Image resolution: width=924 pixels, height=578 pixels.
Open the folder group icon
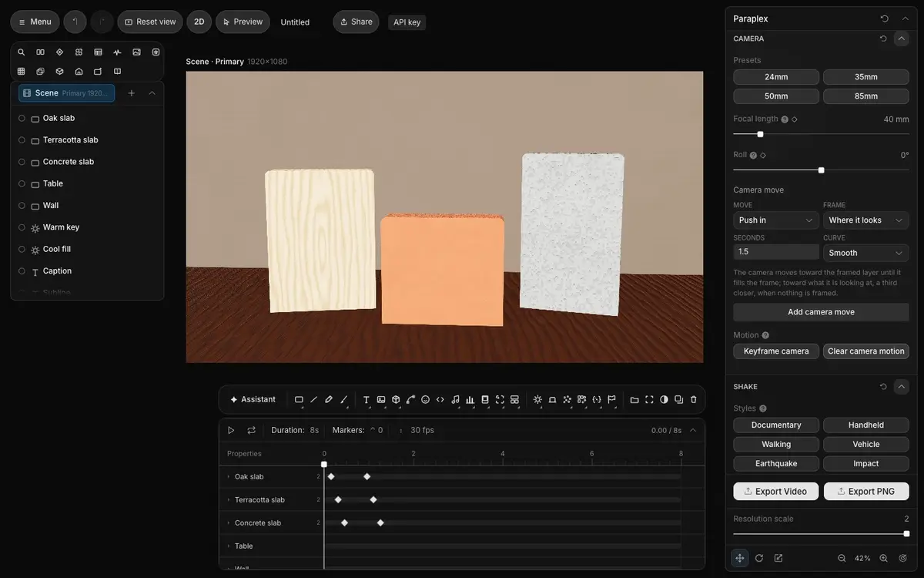tap(634, 399)
